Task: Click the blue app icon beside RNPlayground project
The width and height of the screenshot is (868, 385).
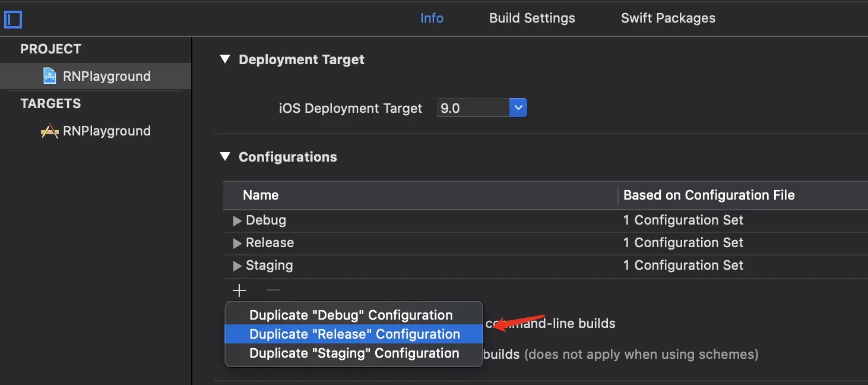Action: pyautogui.click(x=50, y=75)
